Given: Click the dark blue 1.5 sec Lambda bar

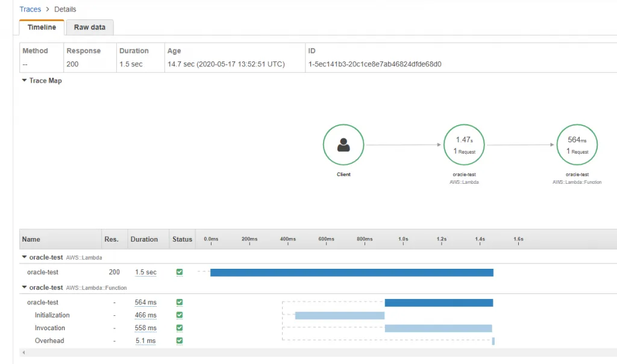Looking at the screenshot, I should tap(351, 272).
